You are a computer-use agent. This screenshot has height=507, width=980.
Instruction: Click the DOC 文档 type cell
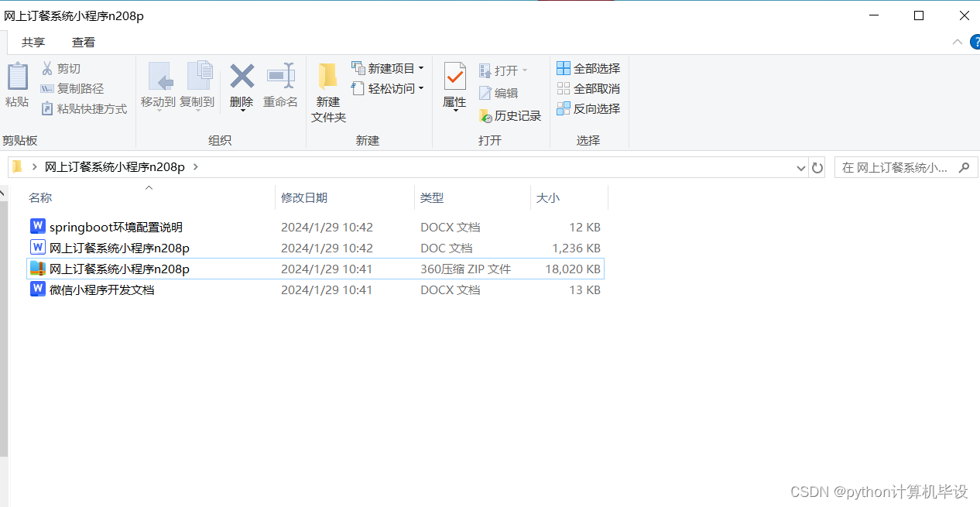[447, 248]
